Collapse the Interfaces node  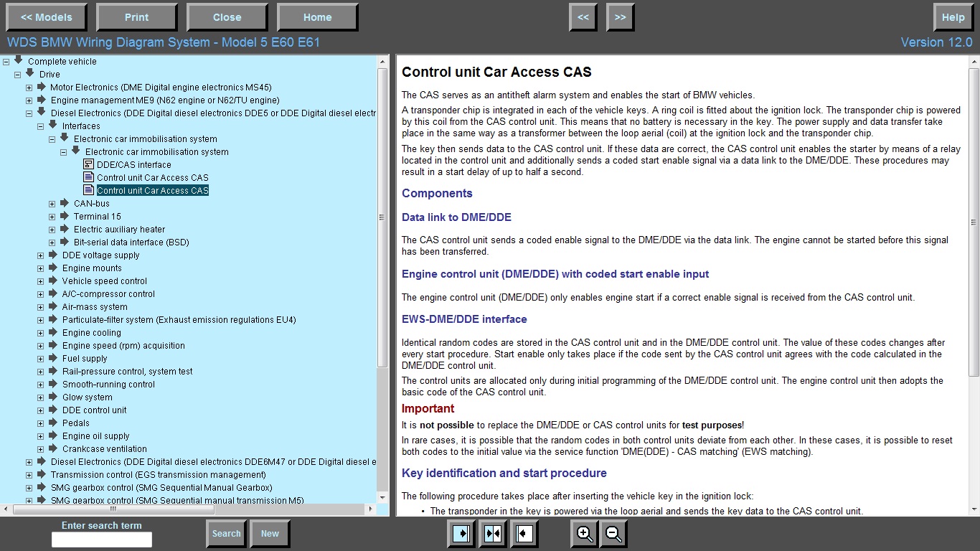(41, 126)
